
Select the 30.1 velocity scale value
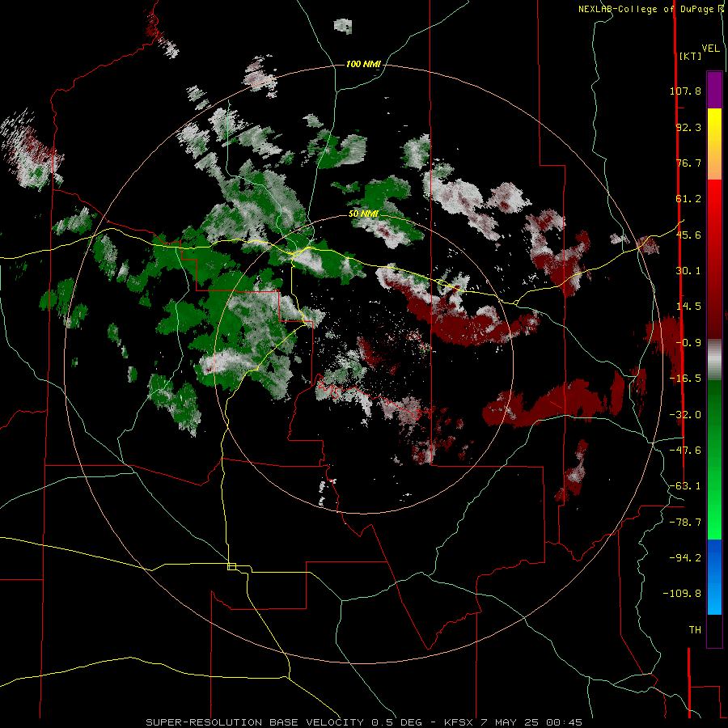pyautogui.click(x=688, y=271)
